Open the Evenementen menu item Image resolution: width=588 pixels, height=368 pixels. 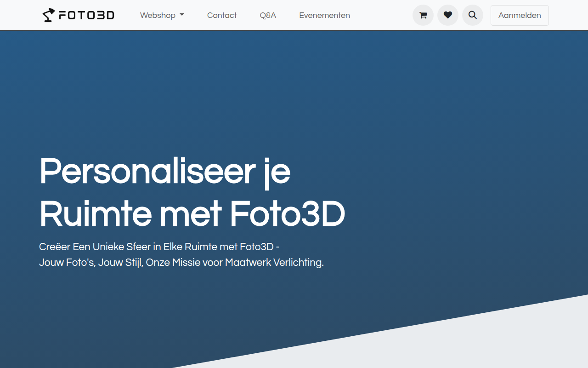[324, 15]
